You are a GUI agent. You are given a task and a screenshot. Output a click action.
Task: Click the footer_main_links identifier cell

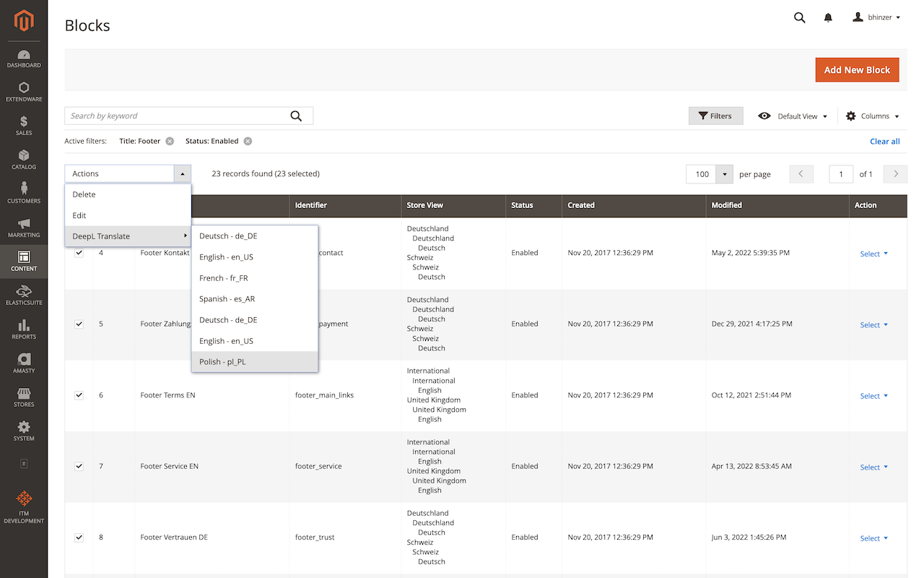click(324, 395)
